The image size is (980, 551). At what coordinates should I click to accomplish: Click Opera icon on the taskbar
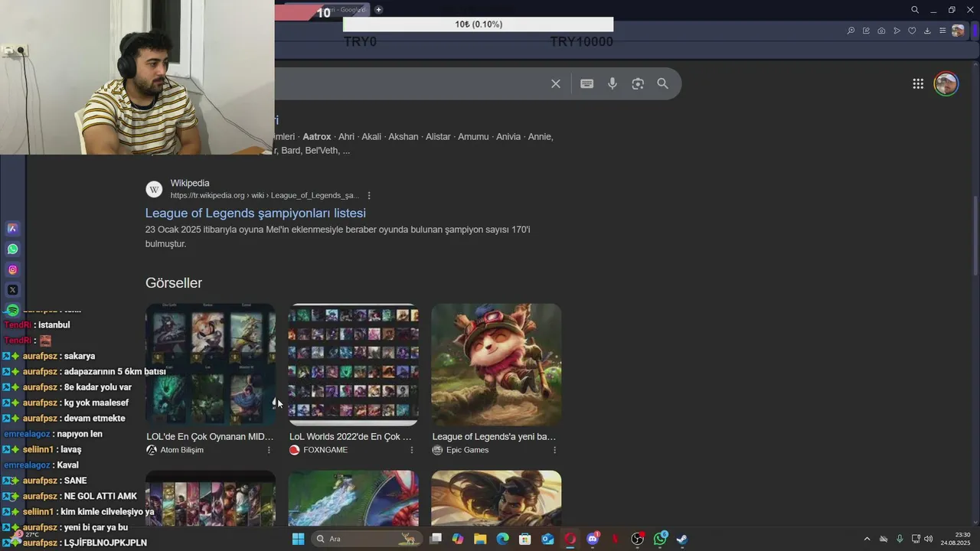tap(570, 539)
